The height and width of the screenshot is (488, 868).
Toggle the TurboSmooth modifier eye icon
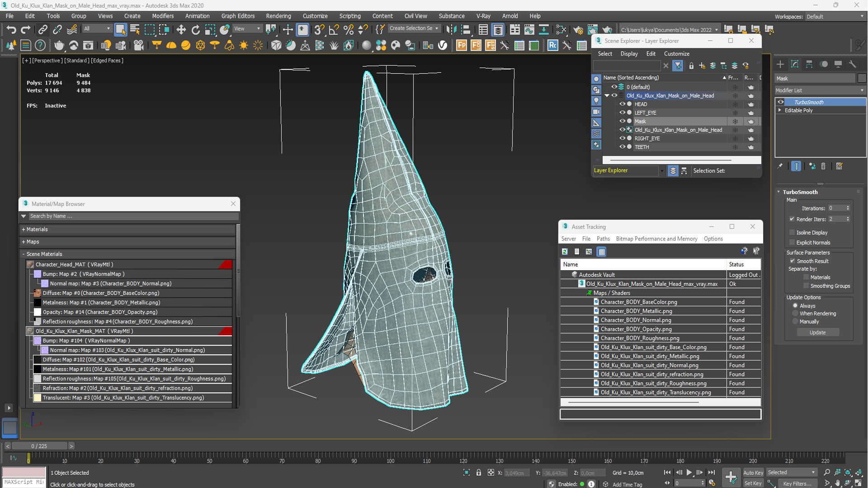pyautogui.click(x=781, y=102)
